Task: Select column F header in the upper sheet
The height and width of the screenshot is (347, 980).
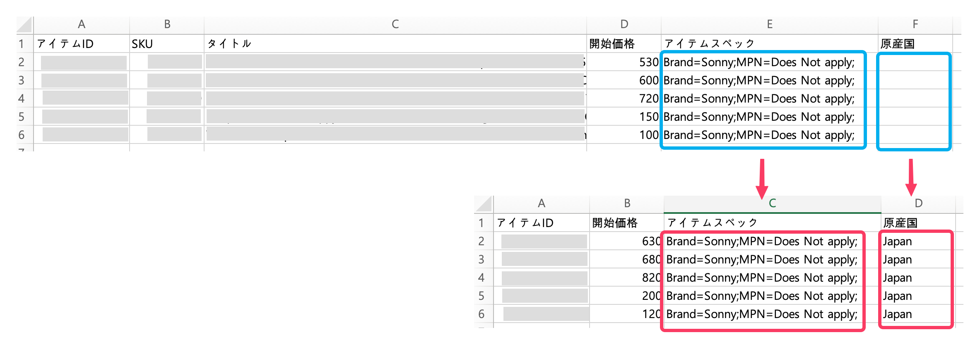Action: [x=915, y=24]
